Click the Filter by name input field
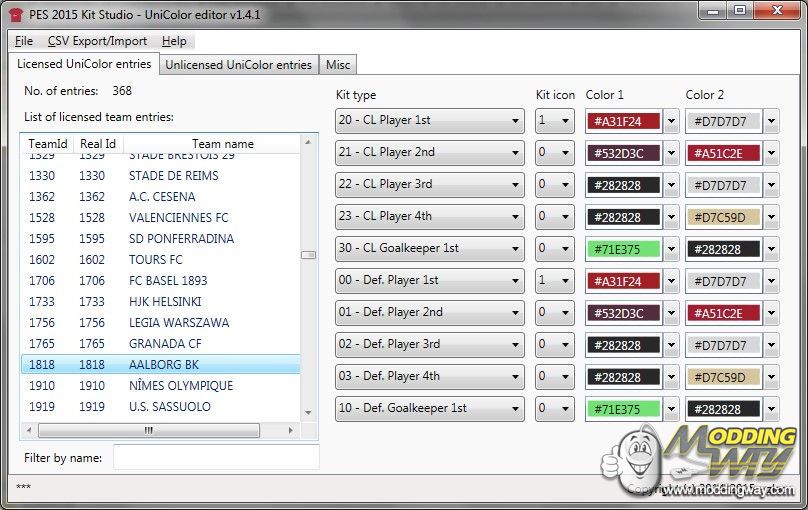 coord(215,457)
